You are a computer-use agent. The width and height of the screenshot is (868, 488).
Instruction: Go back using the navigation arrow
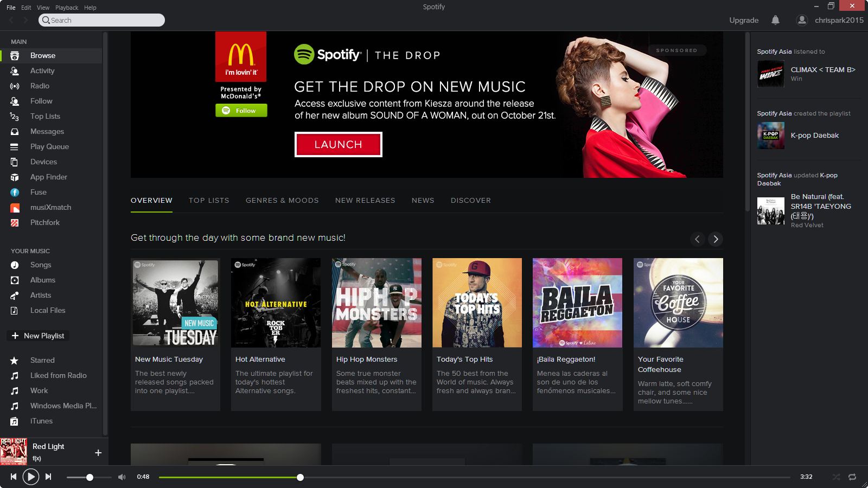pyautogui.click(x=11, y=20)
